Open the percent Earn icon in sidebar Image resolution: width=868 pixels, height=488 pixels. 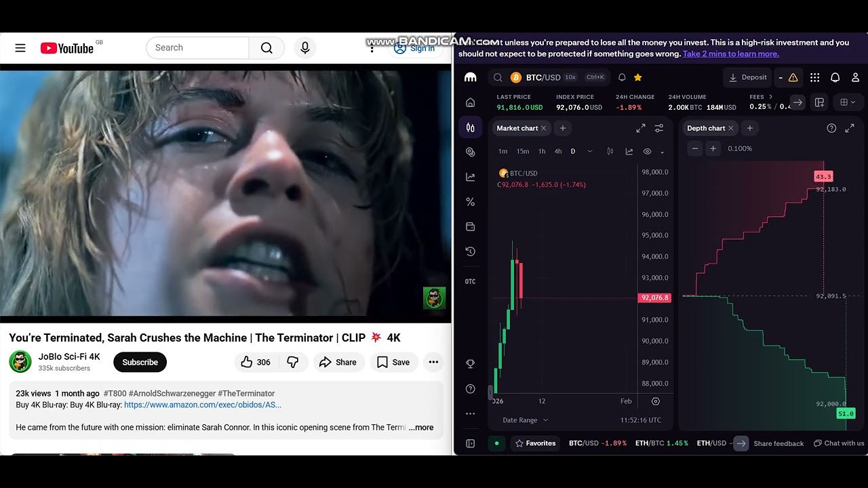pos(470,202)
